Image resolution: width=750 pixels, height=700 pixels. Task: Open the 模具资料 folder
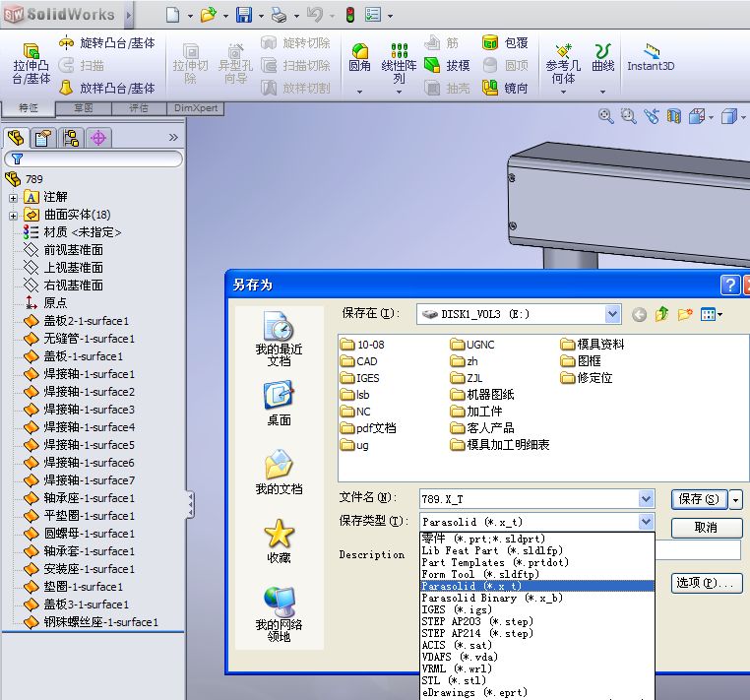(593, 345)
